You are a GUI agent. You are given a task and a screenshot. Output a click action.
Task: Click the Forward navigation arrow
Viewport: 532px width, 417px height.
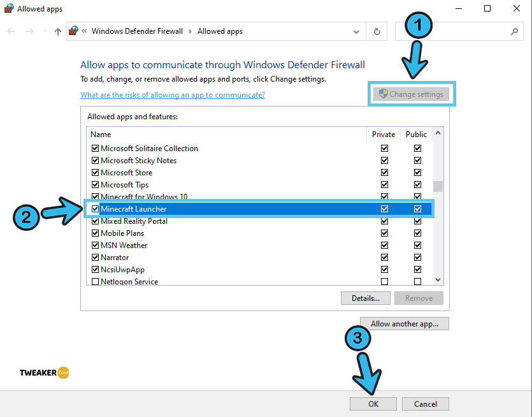(x=30, y=32)
